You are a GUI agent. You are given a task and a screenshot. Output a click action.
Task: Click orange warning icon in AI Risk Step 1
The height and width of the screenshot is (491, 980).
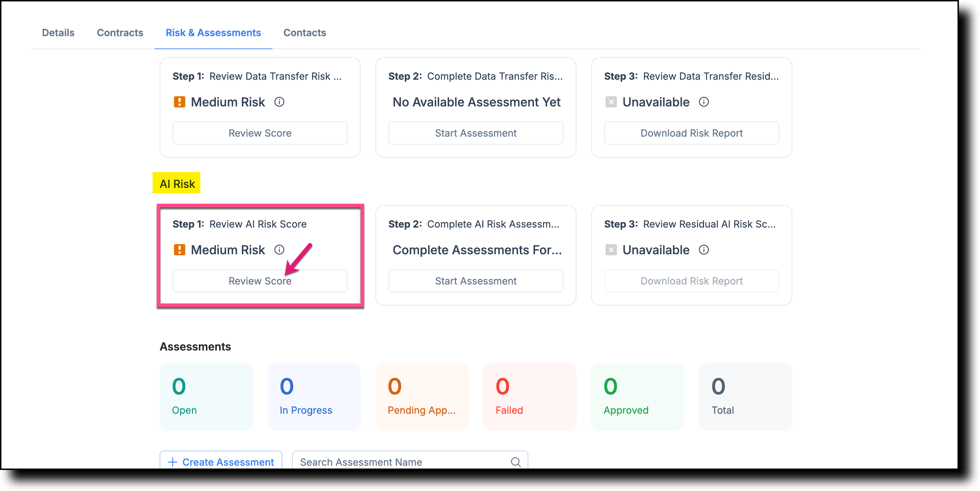point(179,250)
